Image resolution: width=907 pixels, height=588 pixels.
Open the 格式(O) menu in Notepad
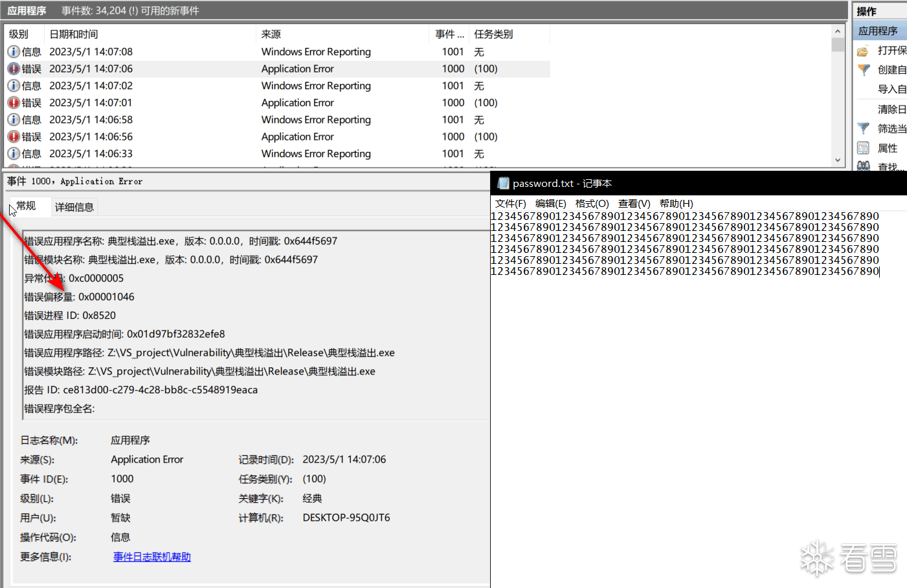coord(592,203)
